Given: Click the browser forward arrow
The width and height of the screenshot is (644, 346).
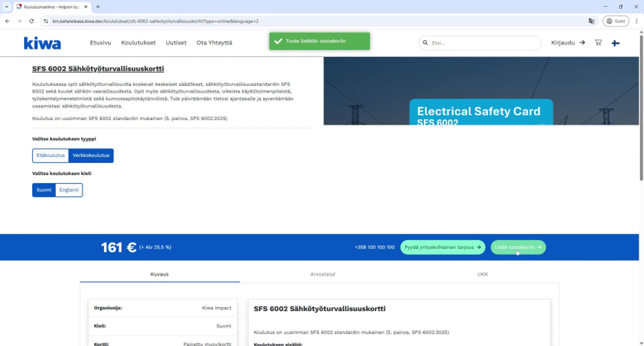Looking at the screenshot, I should coord(19,21).
